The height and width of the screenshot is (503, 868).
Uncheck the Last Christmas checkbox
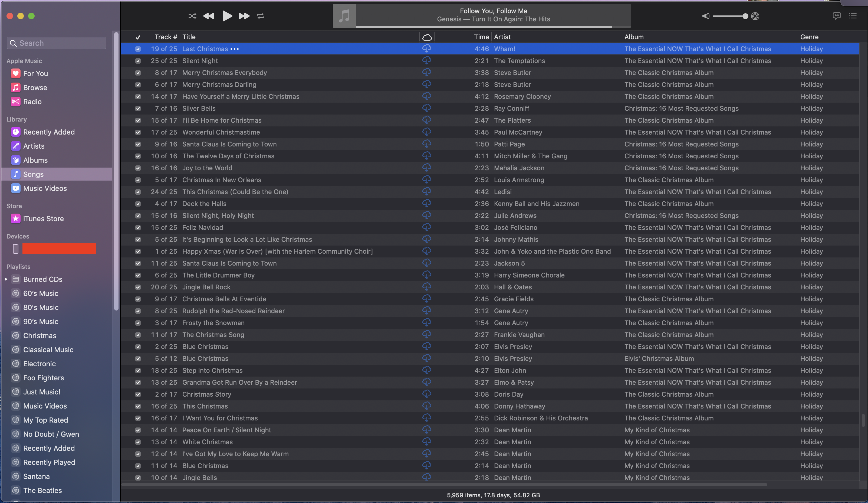[x=138, y=49]
